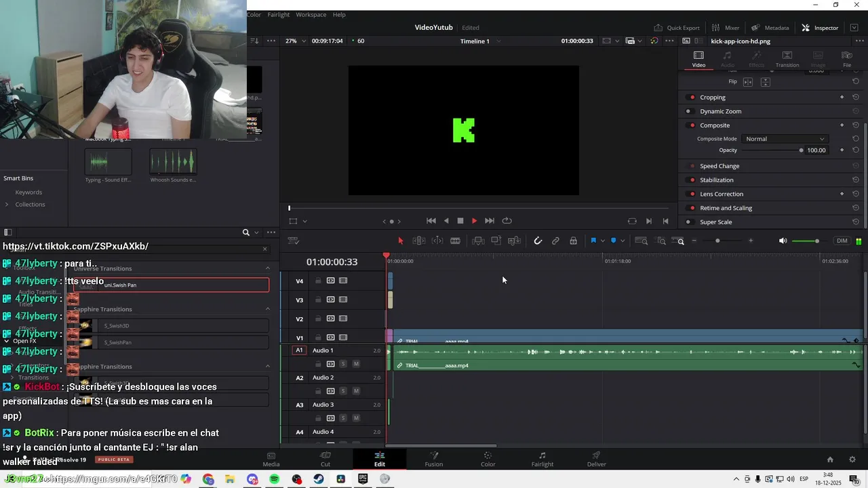The height and width of the screenshot is (488, 868).
Task: Click the DIM audio button
Action: coord(842,241)
